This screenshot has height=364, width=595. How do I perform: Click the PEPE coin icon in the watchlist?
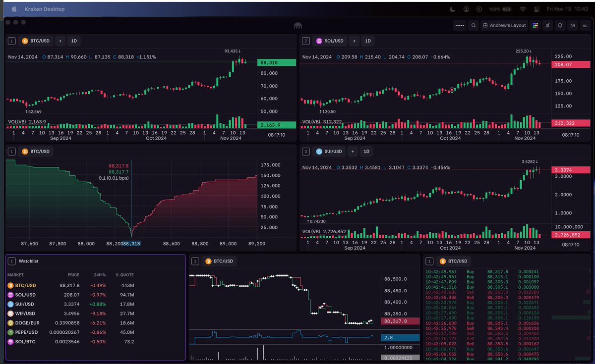10,332
